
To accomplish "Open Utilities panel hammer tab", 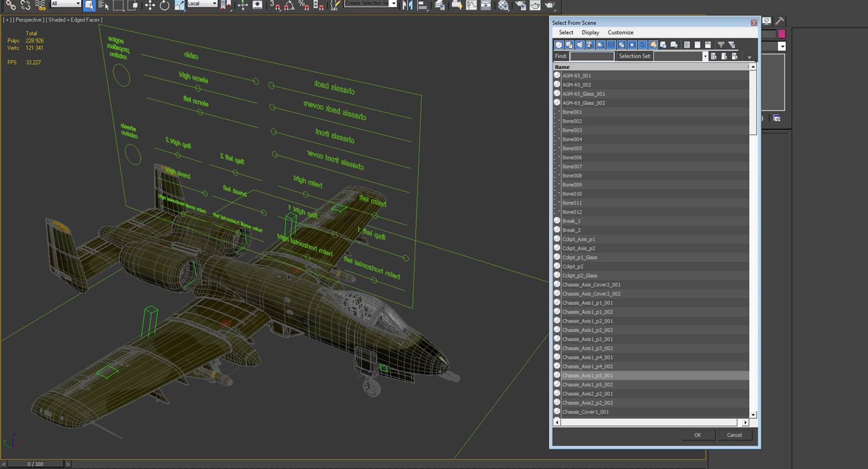I will 779,21.
